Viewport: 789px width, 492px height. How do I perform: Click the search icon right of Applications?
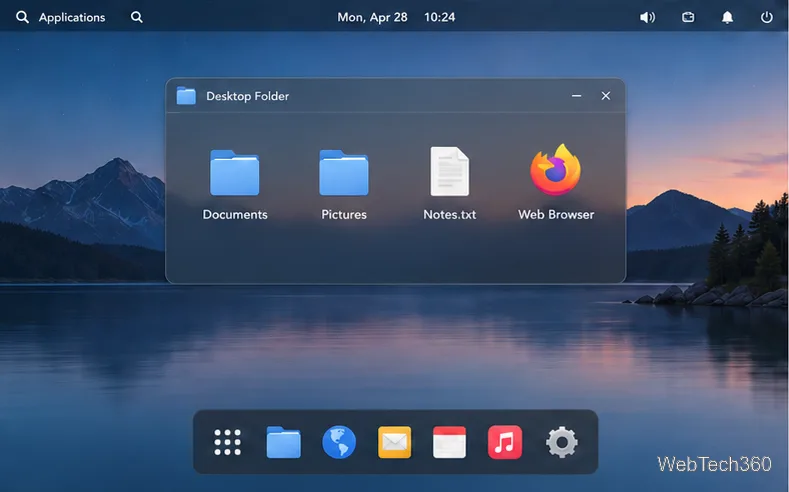click(x=136, y=17)
